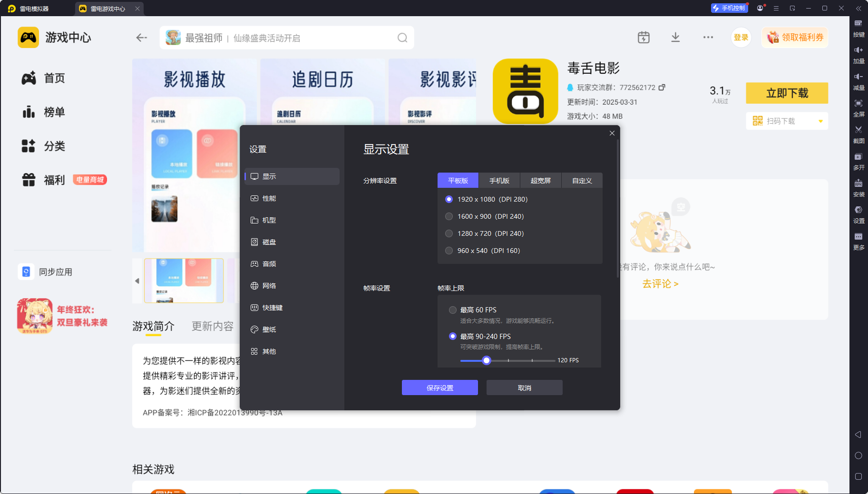
Task: Click the Android recent apps square button
Action: pos(858,476)
